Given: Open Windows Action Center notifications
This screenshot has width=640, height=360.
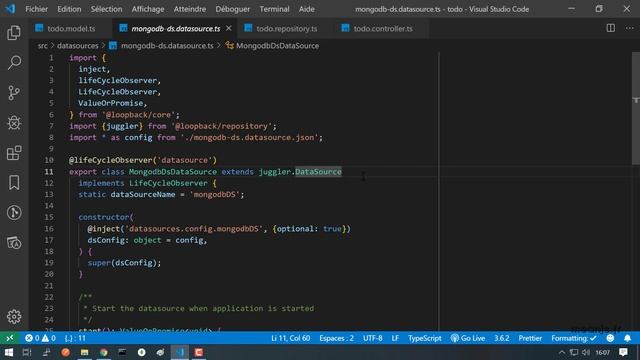Looking at the screenshot, I should [623, 352].
